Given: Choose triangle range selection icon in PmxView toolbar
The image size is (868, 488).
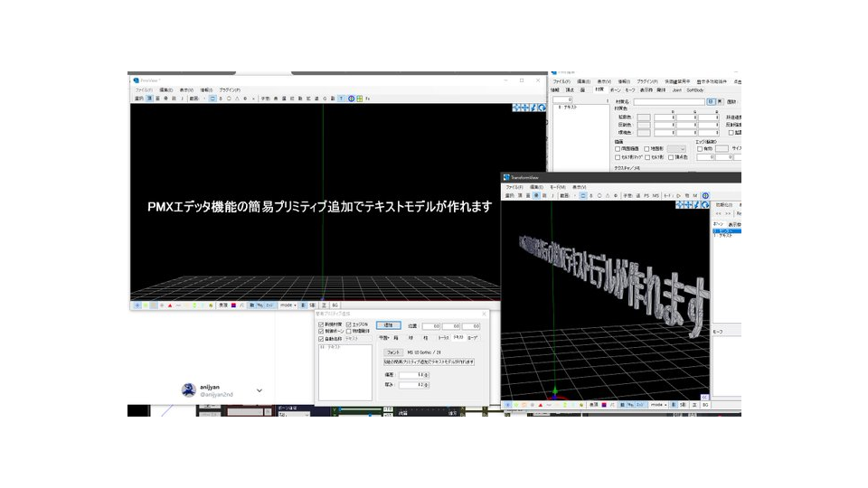Looking at the screenshot, I should 237,99.
